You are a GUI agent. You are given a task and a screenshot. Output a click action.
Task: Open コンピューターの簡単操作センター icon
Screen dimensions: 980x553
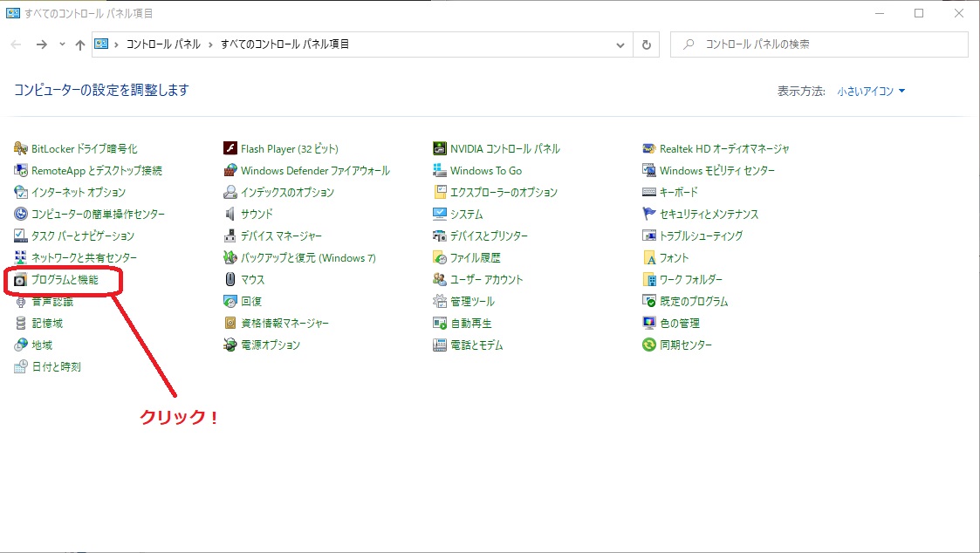click(21, 215)
